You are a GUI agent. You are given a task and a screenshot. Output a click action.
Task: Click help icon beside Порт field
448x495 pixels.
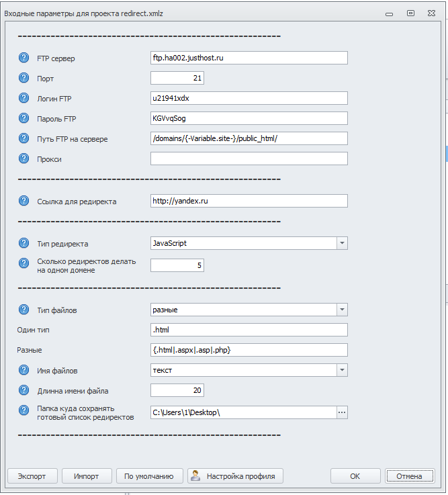tap(24, 78)
